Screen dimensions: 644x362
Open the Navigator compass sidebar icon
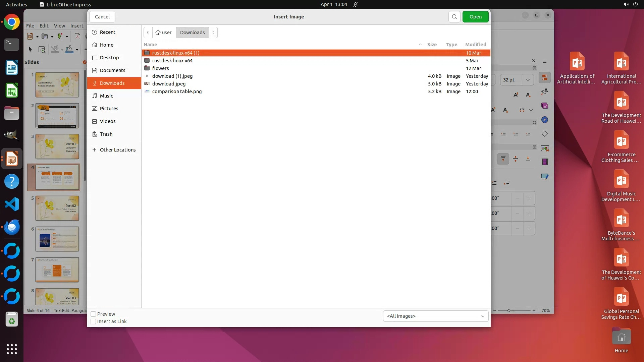point(544,120)
